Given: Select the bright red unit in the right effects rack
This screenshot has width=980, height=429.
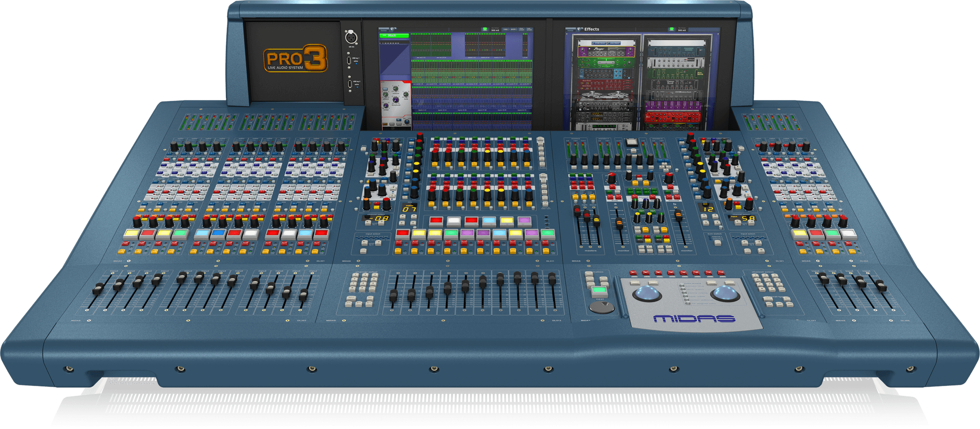Looking at the screenshot, I should pos(672,118).
